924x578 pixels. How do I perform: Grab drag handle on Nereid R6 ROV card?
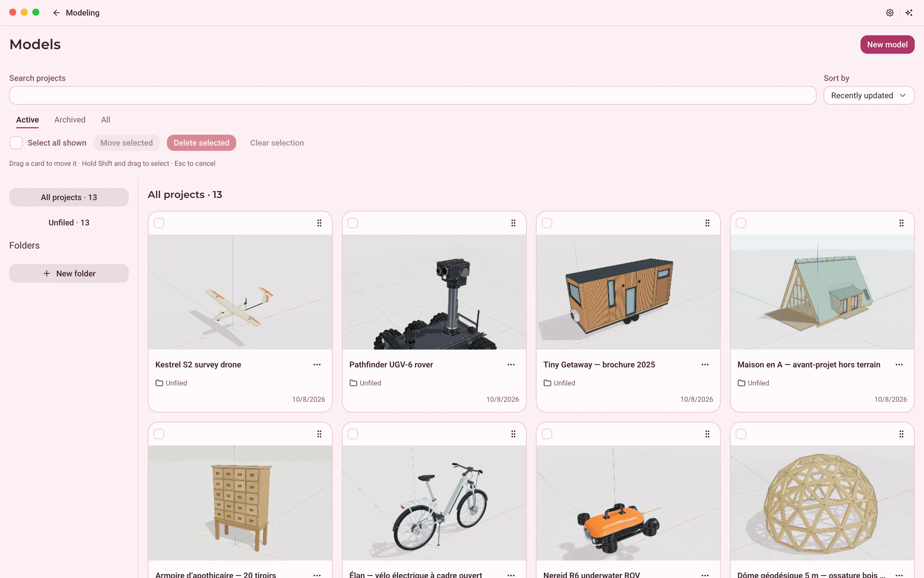click(x=707, y=434)
